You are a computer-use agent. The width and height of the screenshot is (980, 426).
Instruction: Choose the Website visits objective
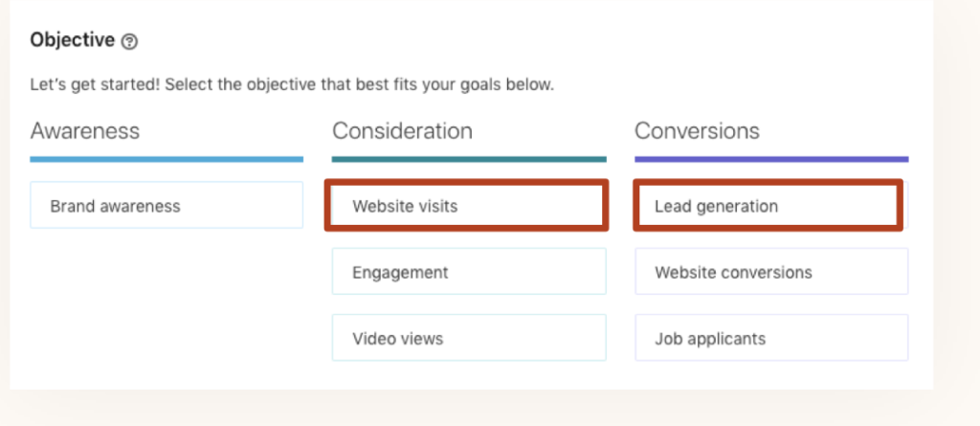(x=468, y=206)
